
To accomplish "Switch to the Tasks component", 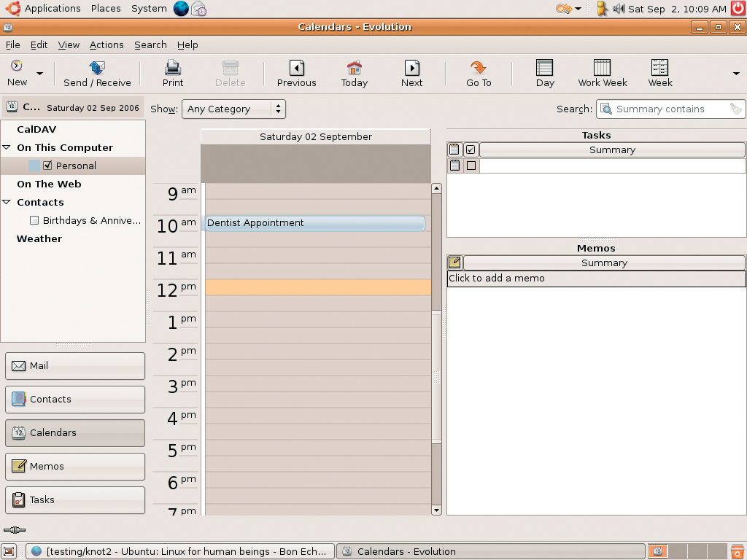I will point(75,500).
